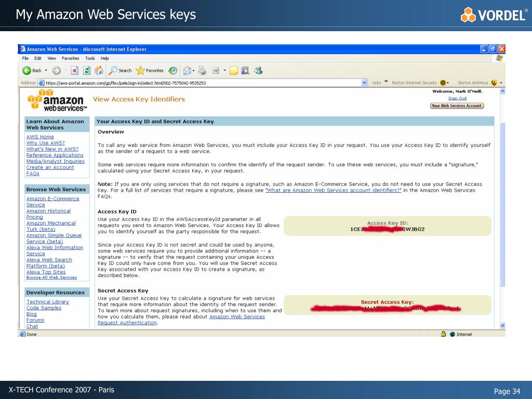Click the Research books icon
Image resolution: width=532 pixels, height=399 pixels.
[245, 71]
